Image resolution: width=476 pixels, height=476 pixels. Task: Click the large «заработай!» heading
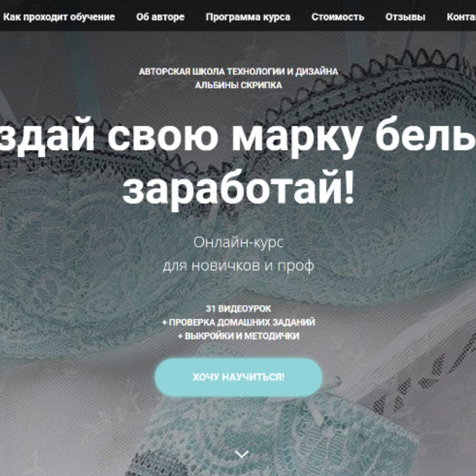point(238,190)
